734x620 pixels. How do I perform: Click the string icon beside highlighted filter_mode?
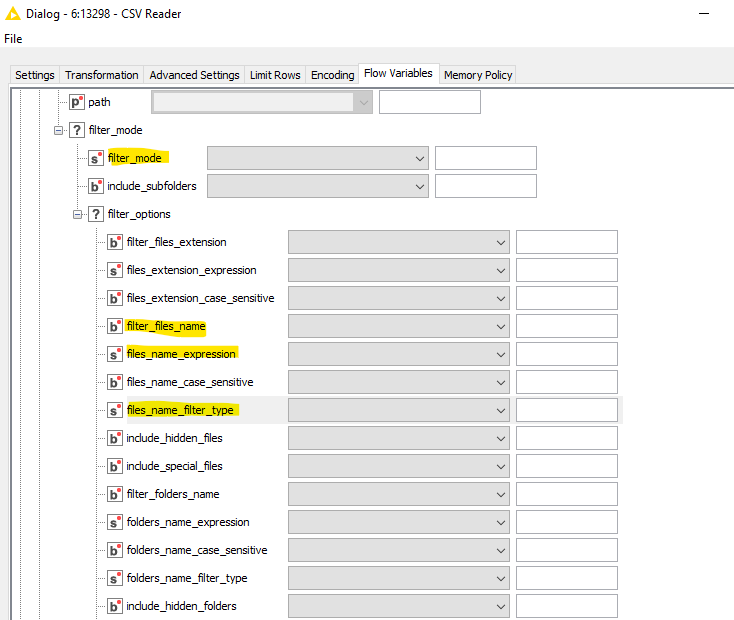[x=96, y=158]
